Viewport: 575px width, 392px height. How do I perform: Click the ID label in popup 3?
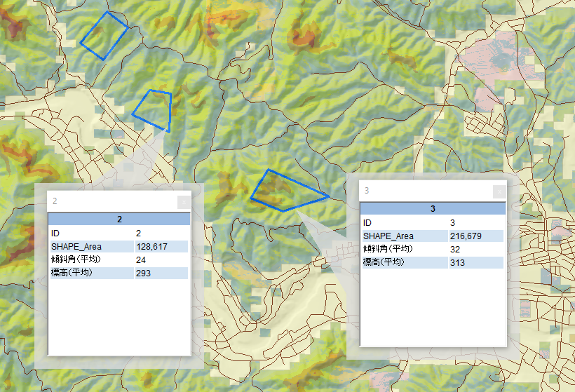368,222
